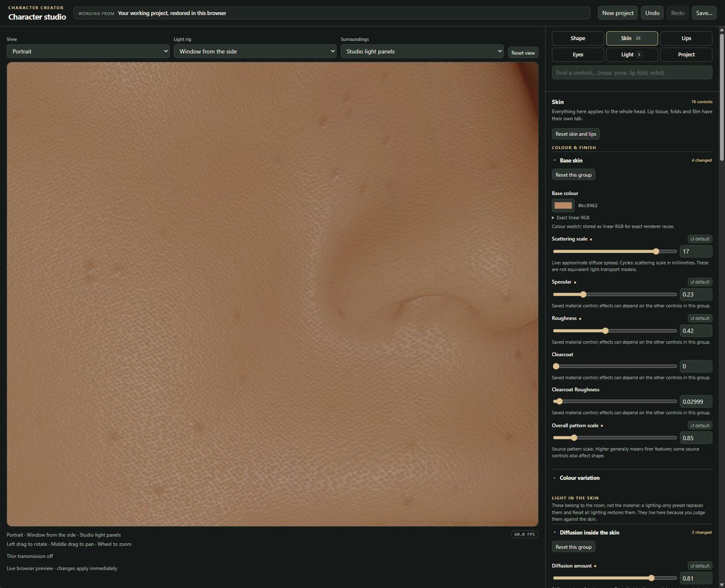
Task: Click Reset this group under Base skin
Action: point(573,174)
